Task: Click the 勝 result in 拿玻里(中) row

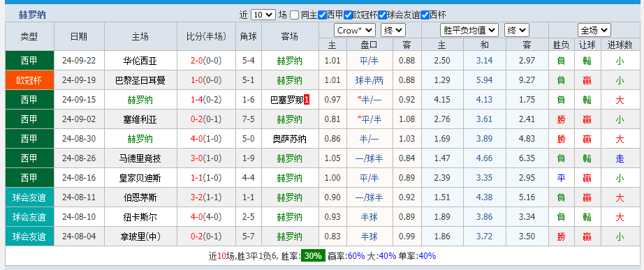Action: 561,237
